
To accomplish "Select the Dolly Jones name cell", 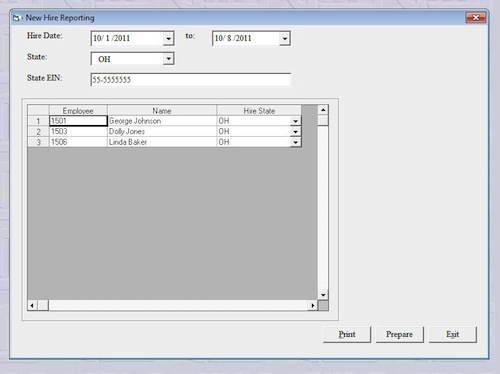I will (162, 131).
